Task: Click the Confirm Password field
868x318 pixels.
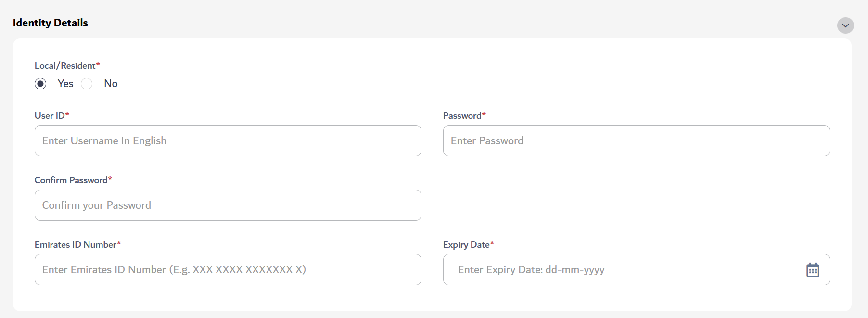Action: tap(228, 205)
